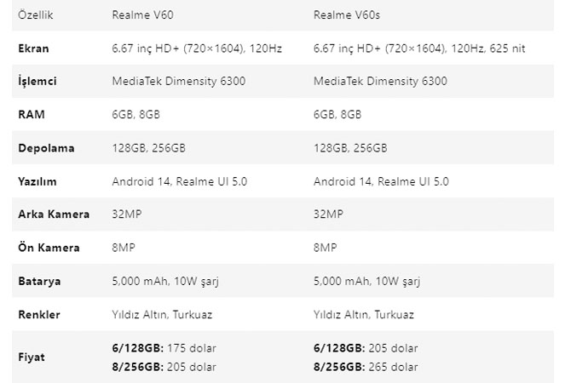Click the Arka Kamera row label
Image resolution: width=588 pixels, height=383 pixels.
(54, 214)
